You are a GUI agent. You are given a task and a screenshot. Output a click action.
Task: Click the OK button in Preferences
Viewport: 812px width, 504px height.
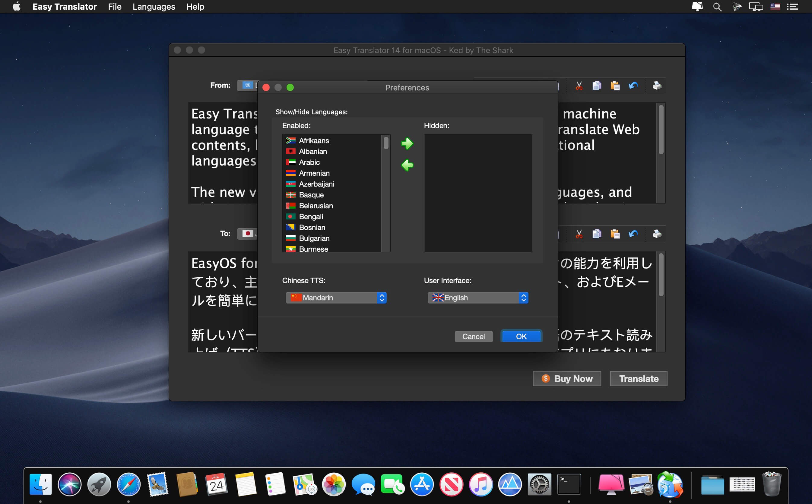[521, 336]
